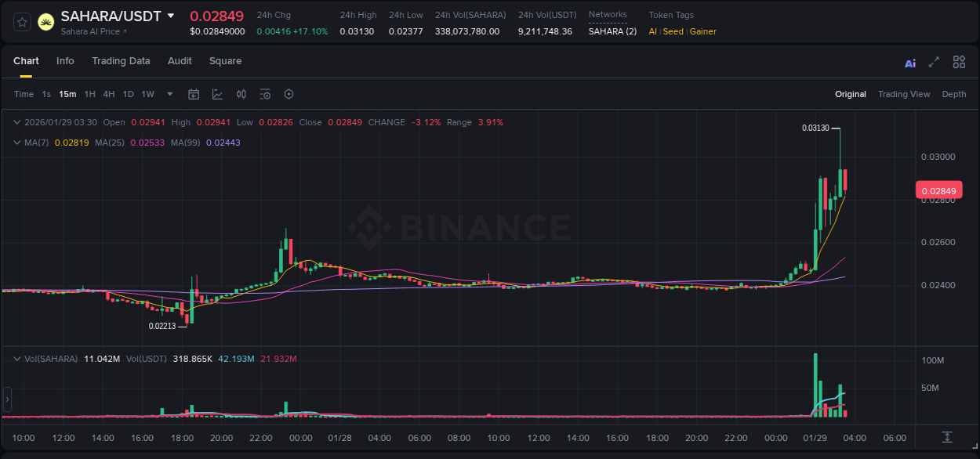Open the calendar go-to-date tool
This screenshot has width=980, height=459.
point(194,94)
